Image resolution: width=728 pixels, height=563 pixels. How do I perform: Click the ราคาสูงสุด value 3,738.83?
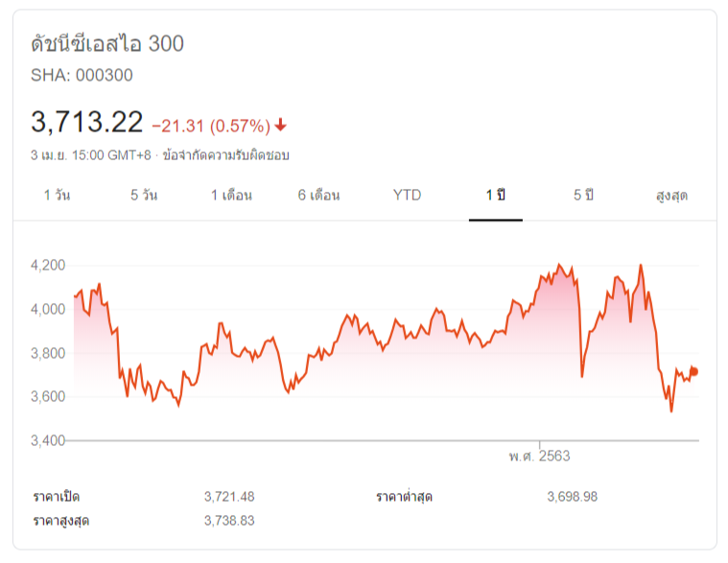coord(229,520)
